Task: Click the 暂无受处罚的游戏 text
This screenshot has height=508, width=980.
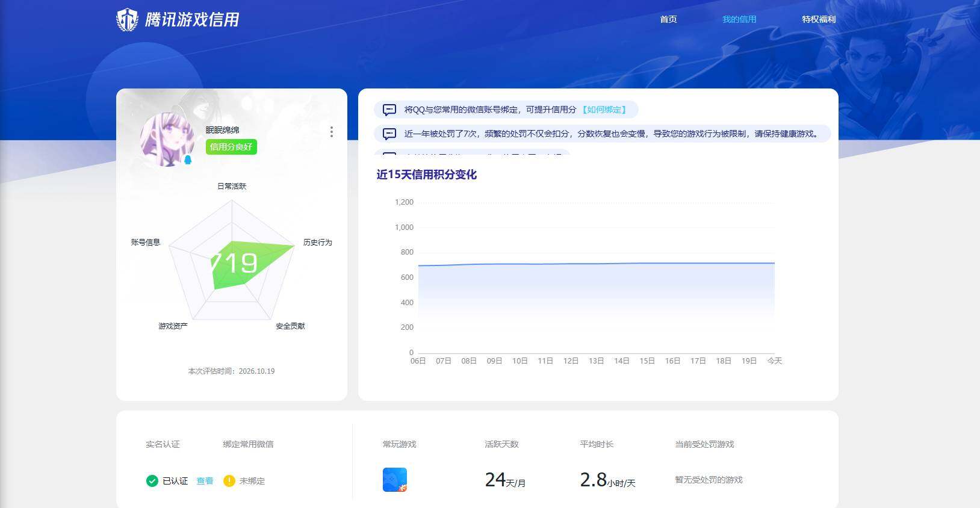Action: click(709, 480)
